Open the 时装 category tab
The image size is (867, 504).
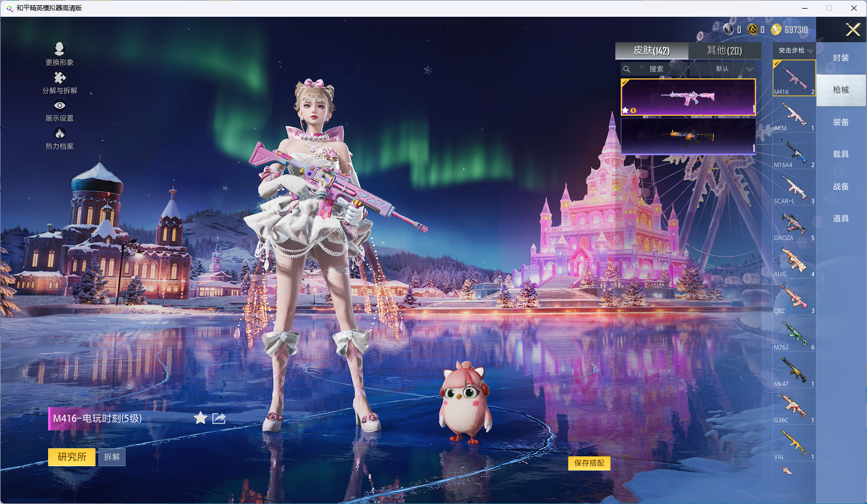coord(840,58)
